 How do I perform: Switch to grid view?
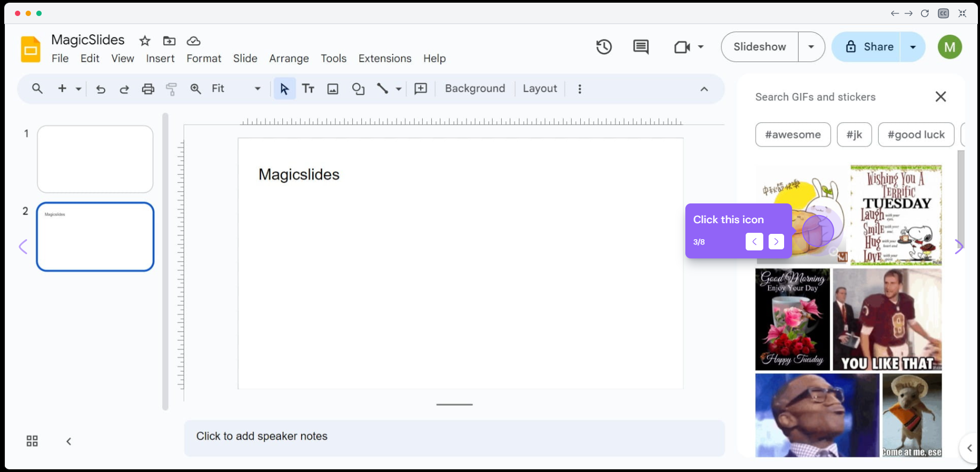32,441
